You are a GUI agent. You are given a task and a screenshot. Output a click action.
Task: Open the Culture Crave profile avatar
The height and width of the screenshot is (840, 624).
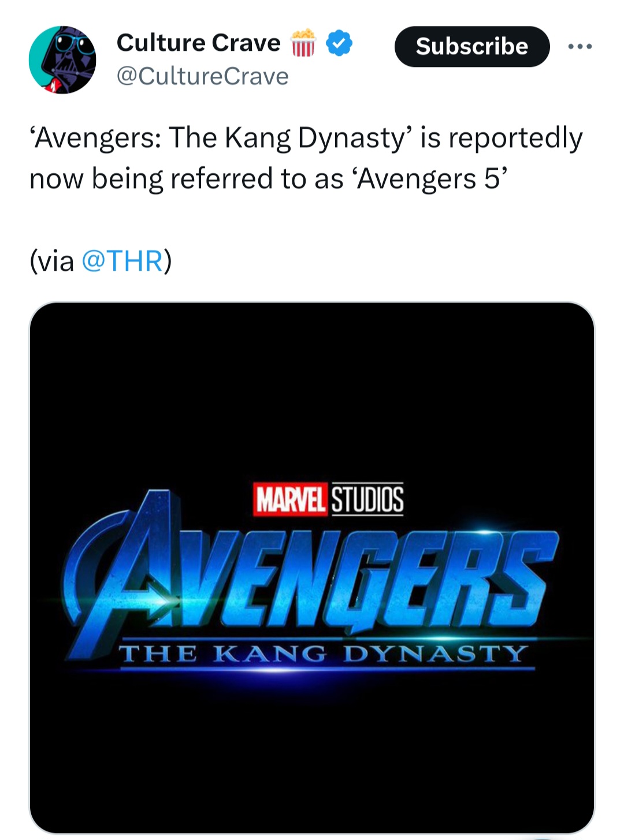62,59
